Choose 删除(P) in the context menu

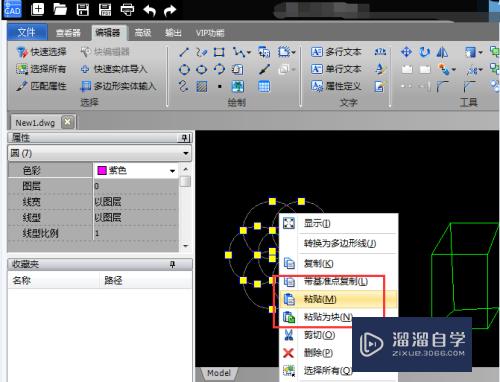(316, 352)
